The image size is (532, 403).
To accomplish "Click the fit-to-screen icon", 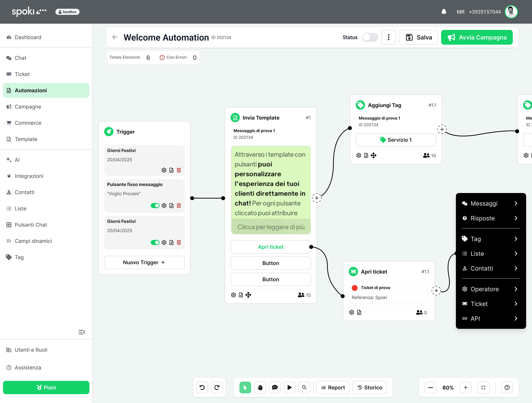I will pyautogui.click(x=483, y=387).
